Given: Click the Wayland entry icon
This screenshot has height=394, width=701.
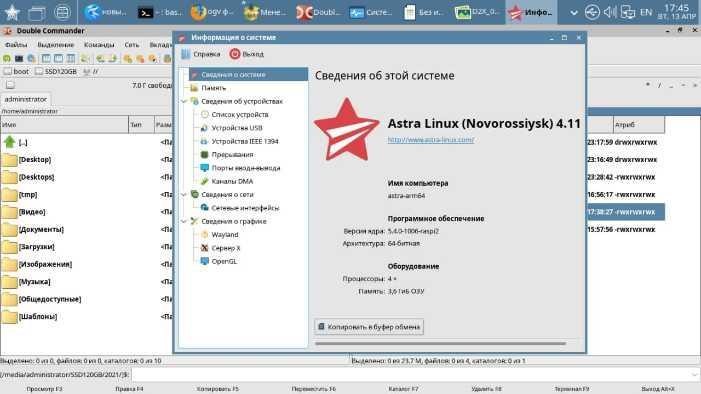Looking at the screenshot, I should click(x=204, y=234).
